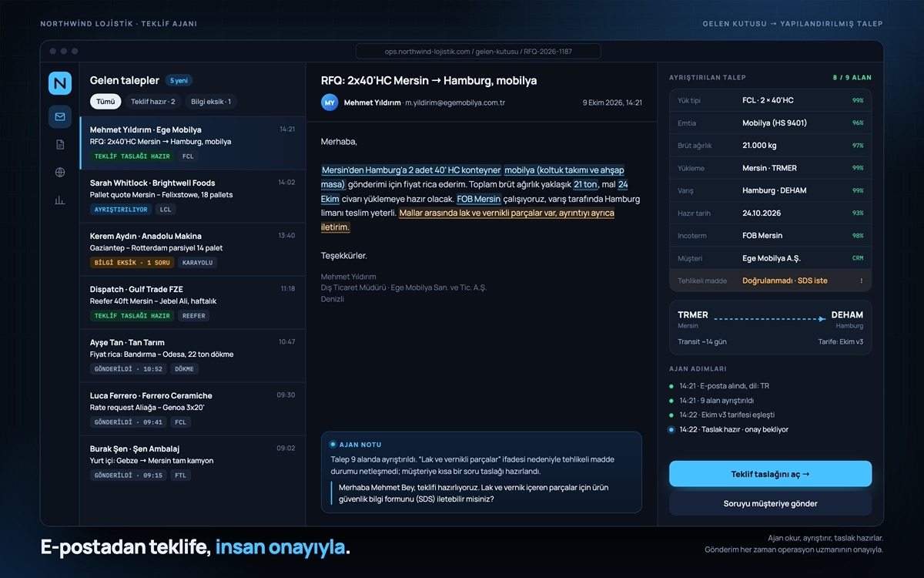Open the offer draft with Teklif taslağını aç
The image size is (924, 578).
coord(770,474)
